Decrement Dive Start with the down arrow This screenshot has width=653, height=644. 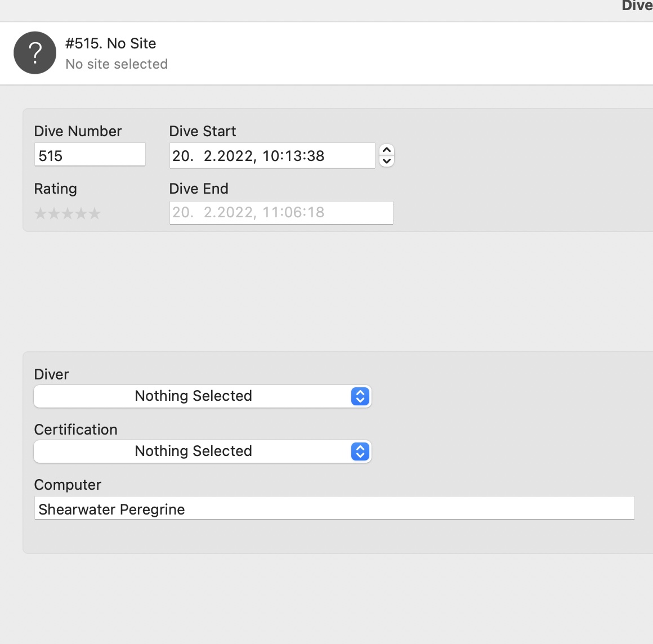387,161
